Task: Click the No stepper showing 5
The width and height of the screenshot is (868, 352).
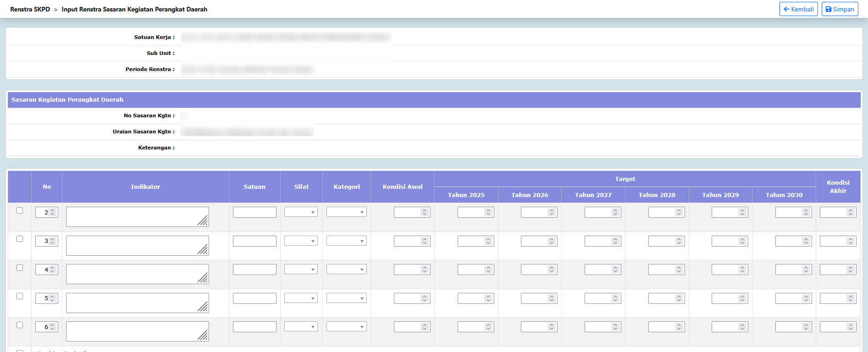Action: pyautogui.click(x=46, y=298)
